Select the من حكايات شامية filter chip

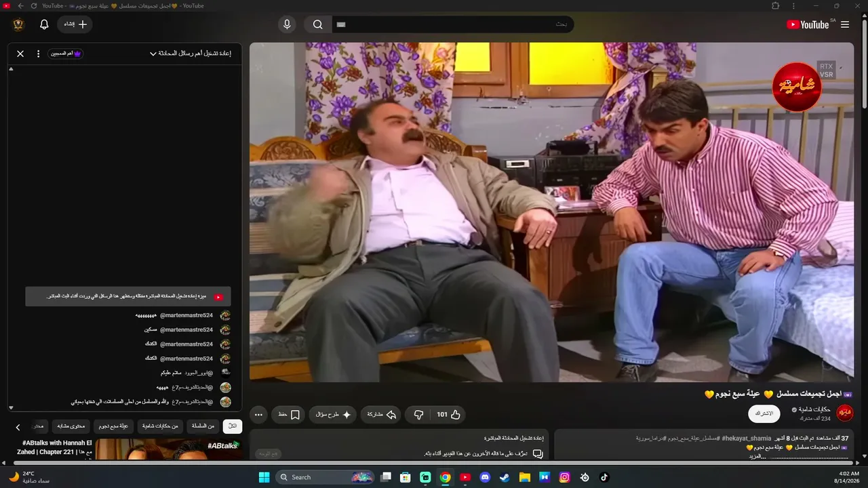coord(160,426)
